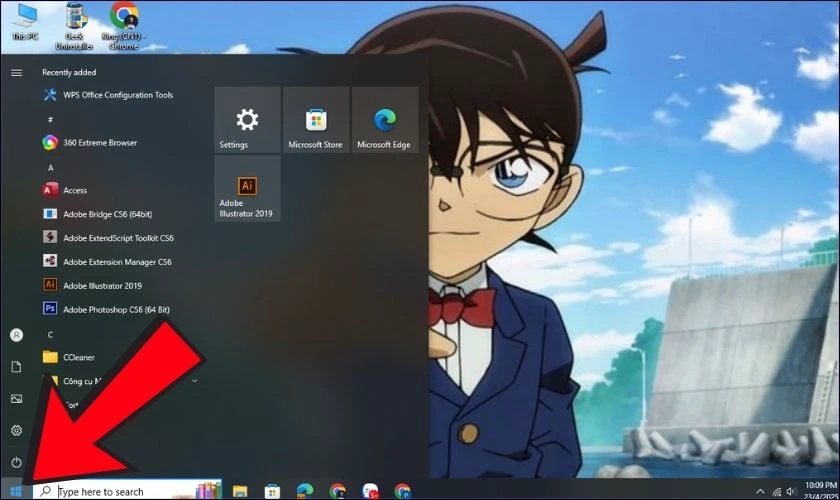Select the King (CN1) - Chrome desktop shortcut
The height and width of the screenshot is (500, 840).
124,26
